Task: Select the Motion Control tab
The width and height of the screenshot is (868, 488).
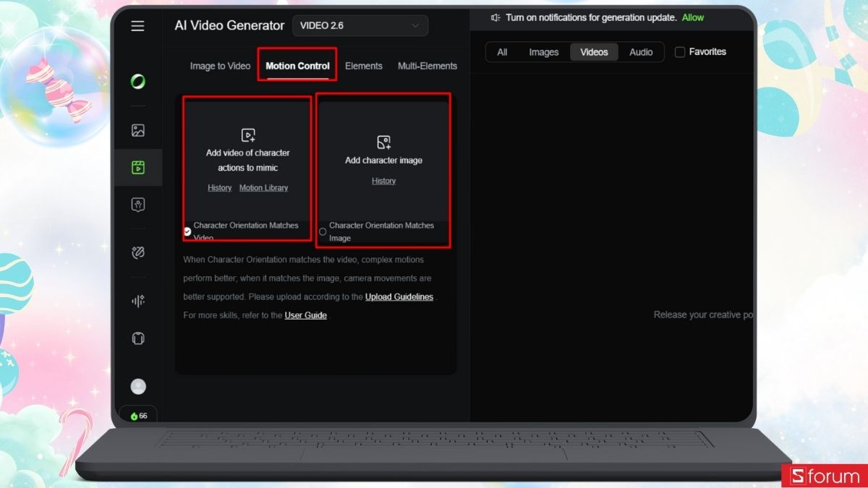Action: (x=297, y=66)
